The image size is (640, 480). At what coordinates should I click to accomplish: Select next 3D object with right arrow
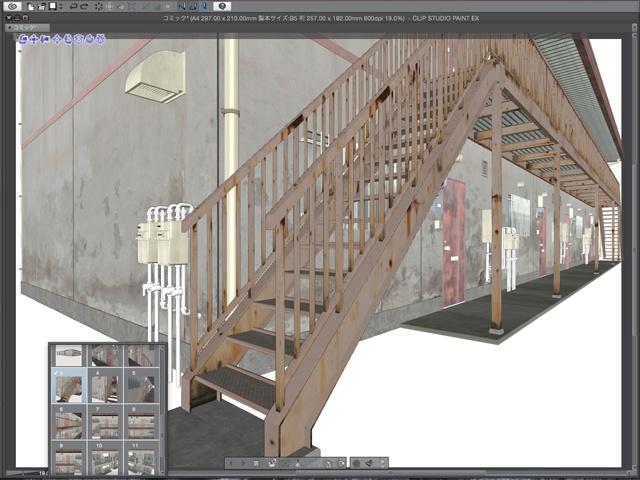click(x=243, y=463)
